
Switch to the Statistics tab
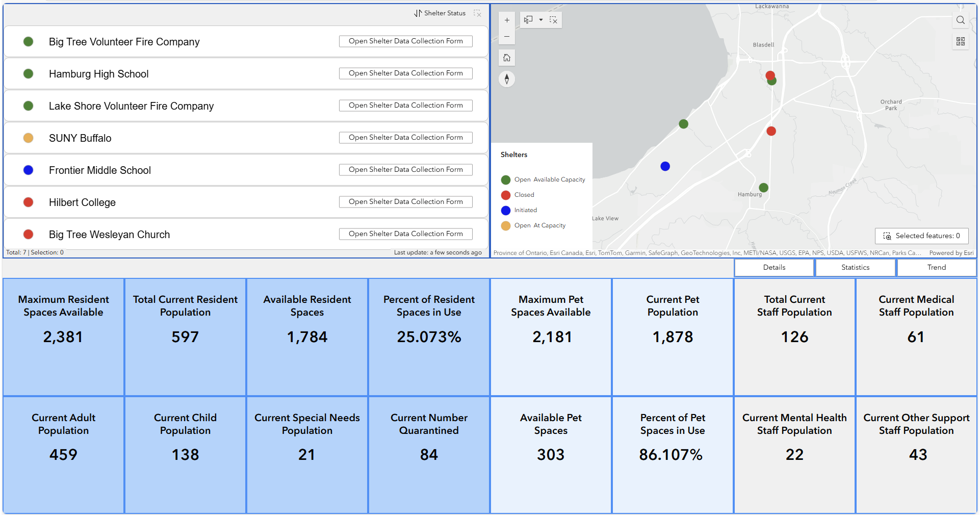(855, 267)
